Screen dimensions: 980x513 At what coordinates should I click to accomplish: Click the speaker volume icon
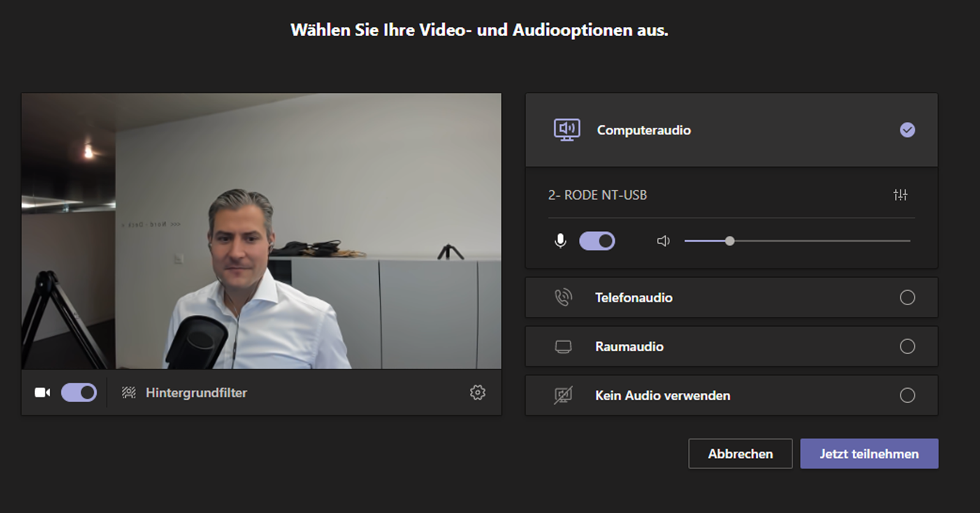point(663,241)
